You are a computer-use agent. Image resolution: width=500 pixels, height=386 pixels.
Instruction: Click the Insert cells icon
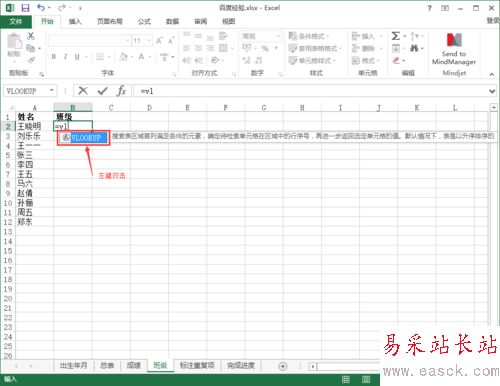[x=356, y=36]
